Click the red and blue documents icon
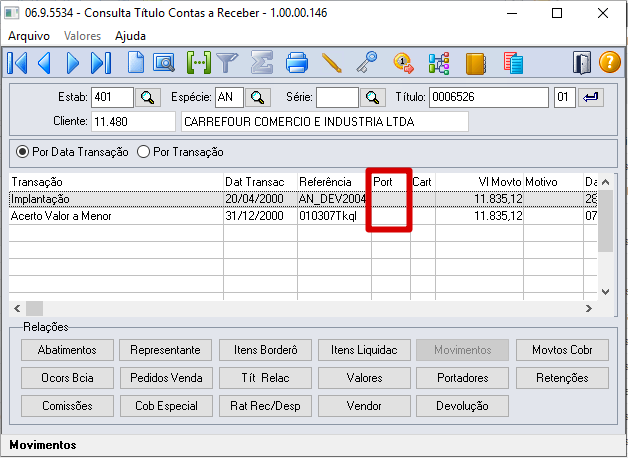The width and height of the screenshot is (628, 458). 513,63
